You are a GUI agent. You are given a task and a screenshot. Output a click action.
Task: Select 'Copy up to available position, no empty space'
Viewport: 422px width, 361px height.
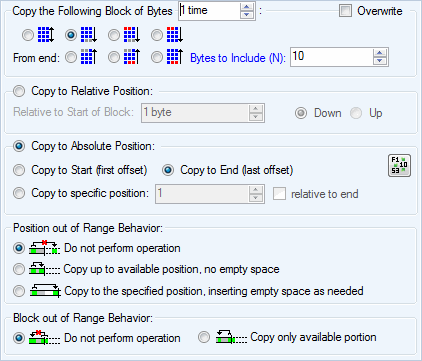[19, 269]
